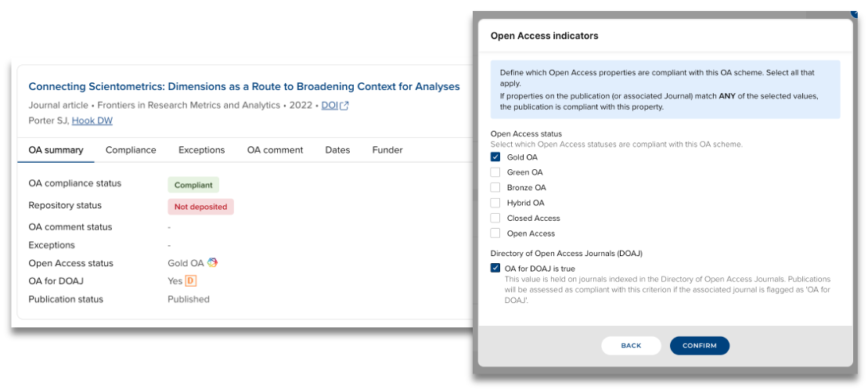Open the Connecting Scientometrics article title link

244,87
